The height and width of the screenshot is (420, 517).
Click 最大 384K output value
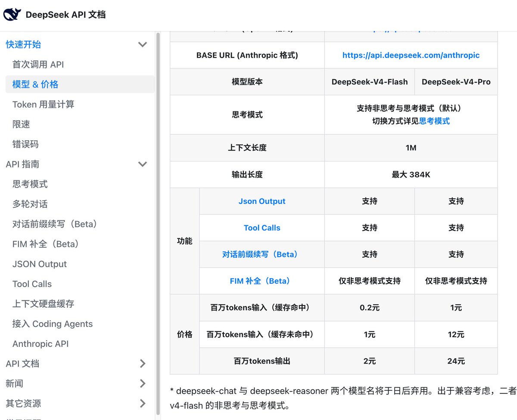(x=411, y=174)
